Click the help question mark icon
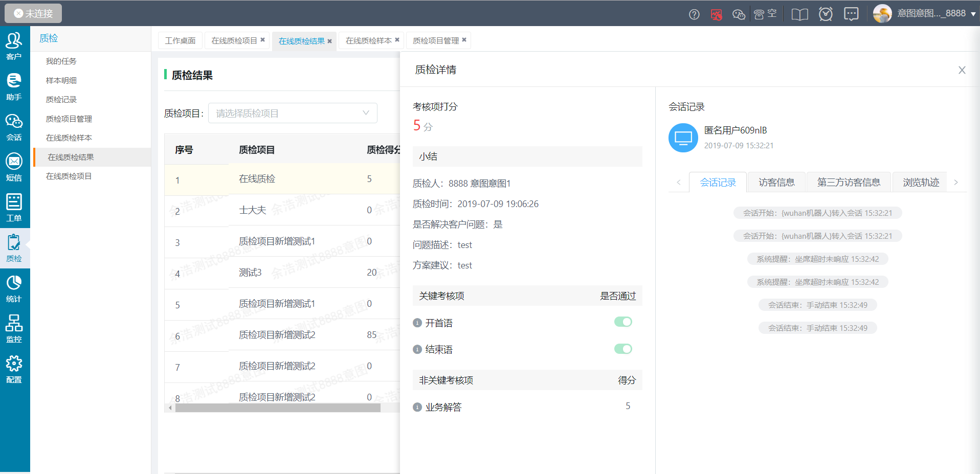 point(694,14)
